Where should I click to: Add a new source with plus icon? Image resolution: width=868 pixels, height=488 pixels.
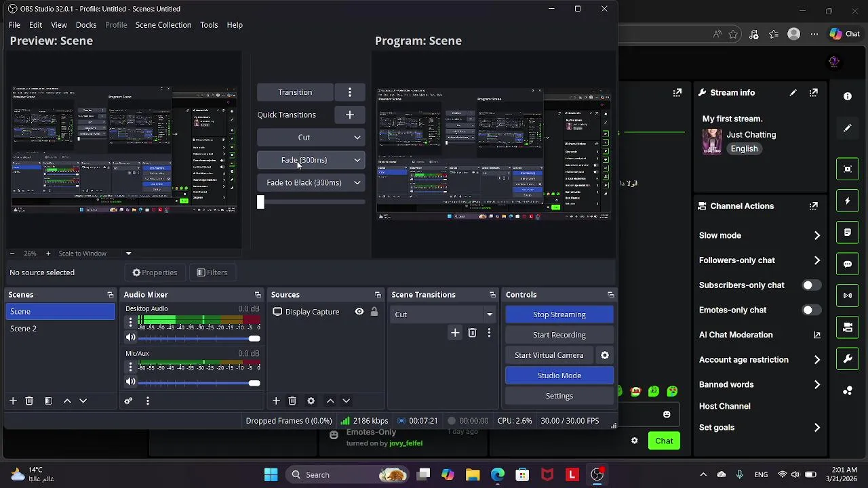pyautogui.click(x=276, y=401)
